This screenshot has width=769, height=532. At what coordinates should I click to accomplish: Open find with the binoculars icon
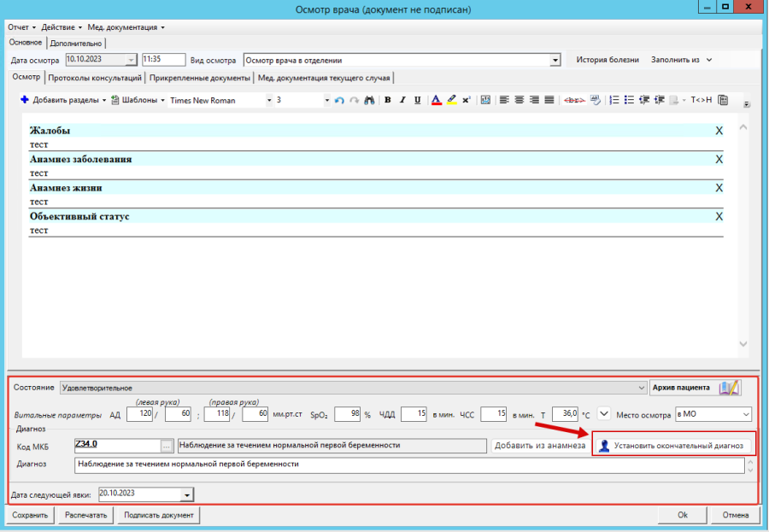(x=369, y=100)
